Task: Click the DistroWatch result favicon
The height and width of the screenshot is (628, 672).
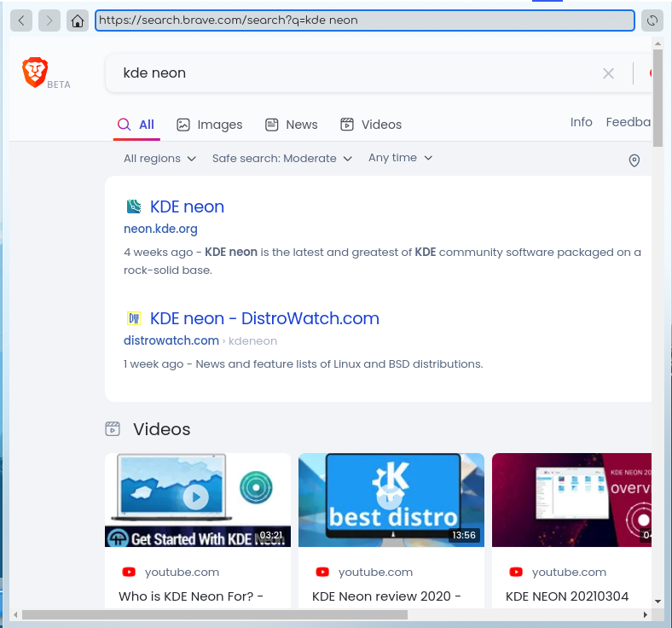Action: click(x=134, y=318)
